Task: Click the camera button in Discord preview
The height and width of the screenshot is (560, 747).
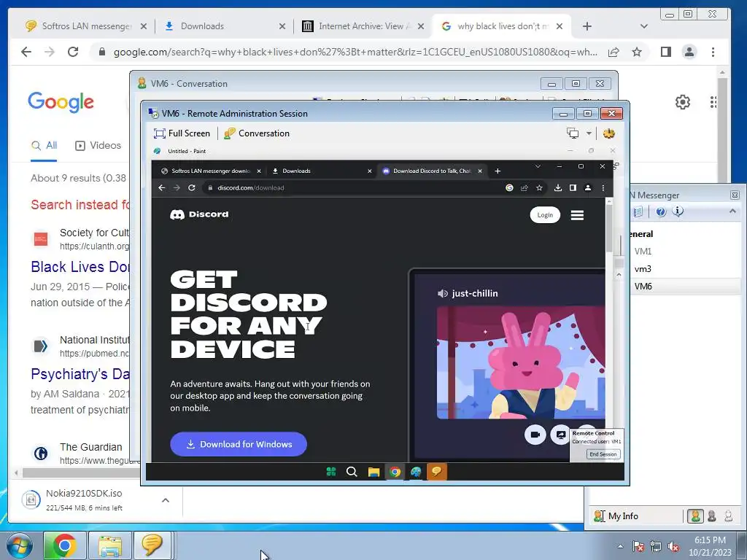Action: [535, 435]
